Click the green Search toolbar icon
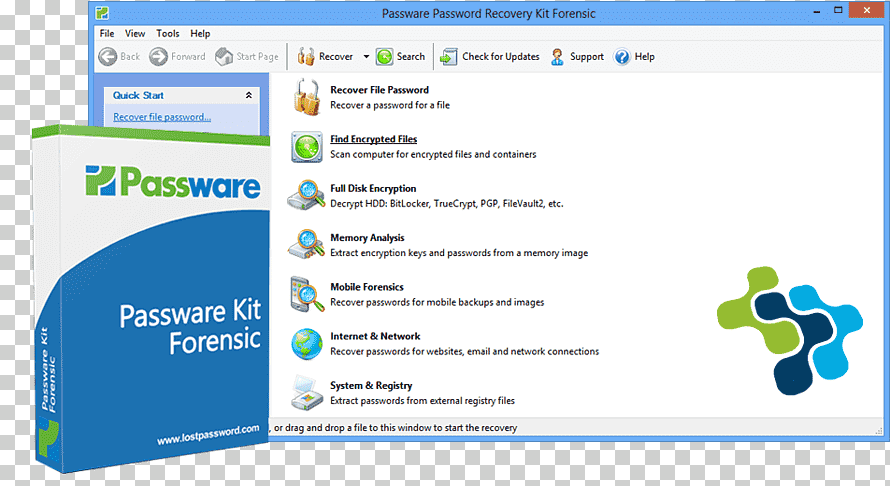The height and width of the screenshot is (486, 890). tap(384, 57)
